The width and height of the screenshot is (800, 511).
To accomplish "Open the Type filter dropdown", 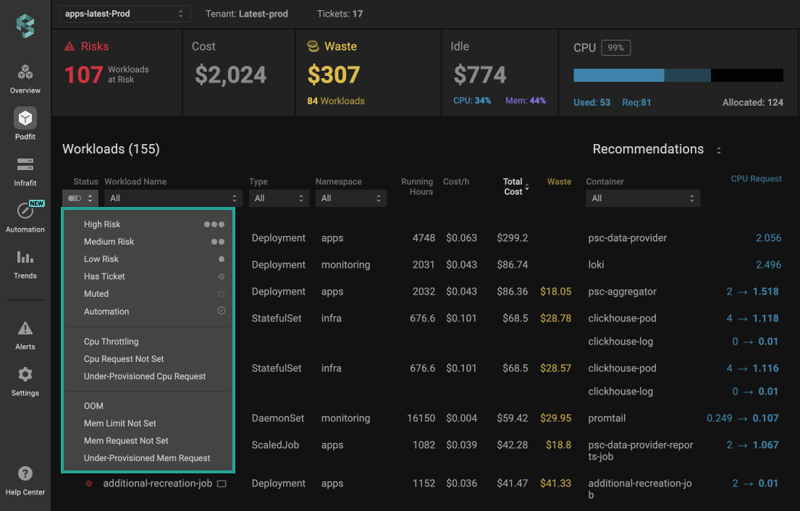I will coord(279,198).
